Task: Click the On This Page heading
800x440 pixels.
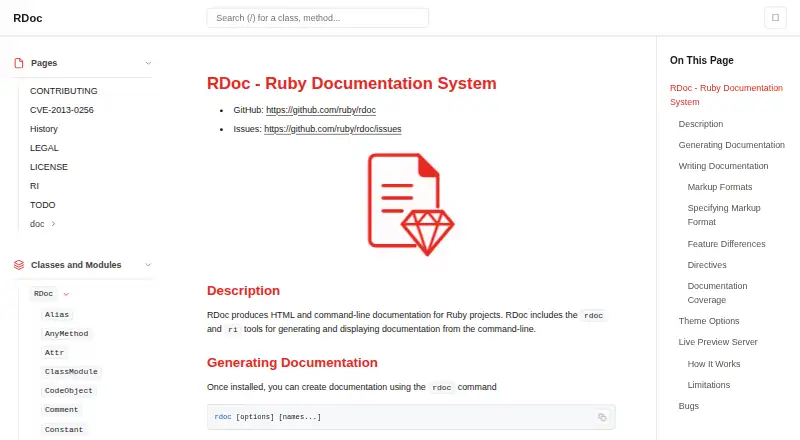Action: coord(702,60)
